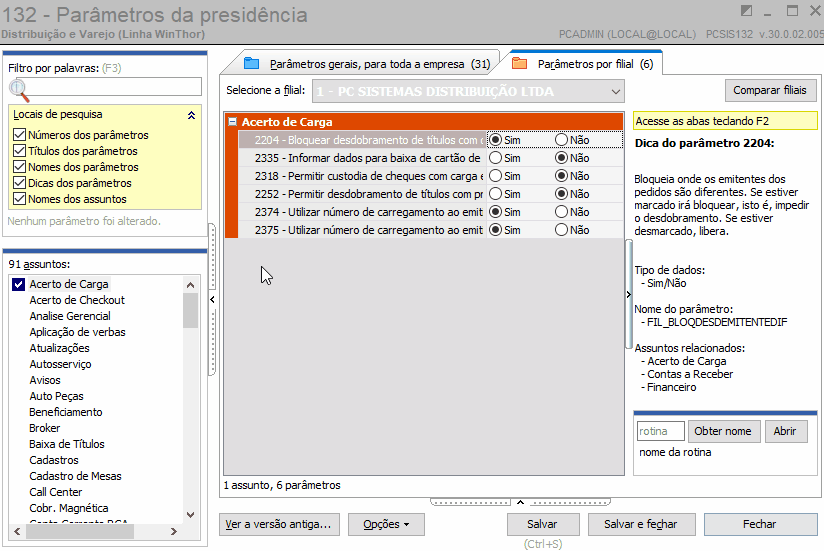This screenshot has width=824, height=551.
Task: Maximize the window
Action: (x=792, y=11)
